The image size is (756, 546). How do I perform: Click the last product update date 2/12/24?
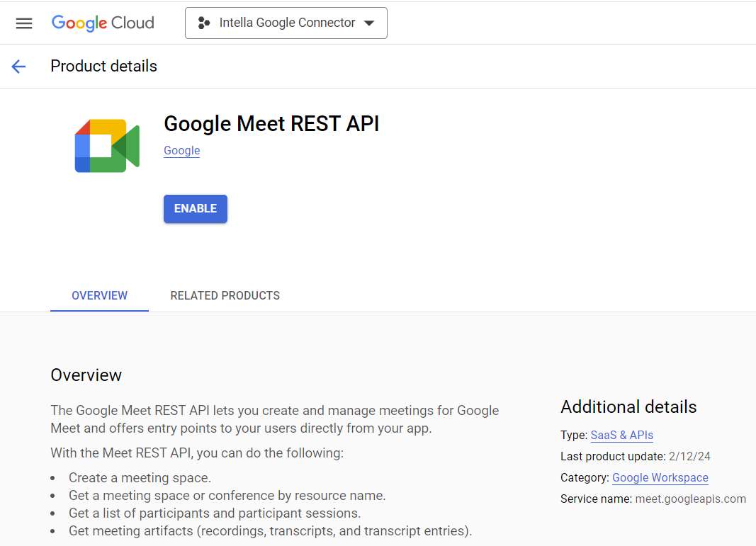(x=689, y=456)
